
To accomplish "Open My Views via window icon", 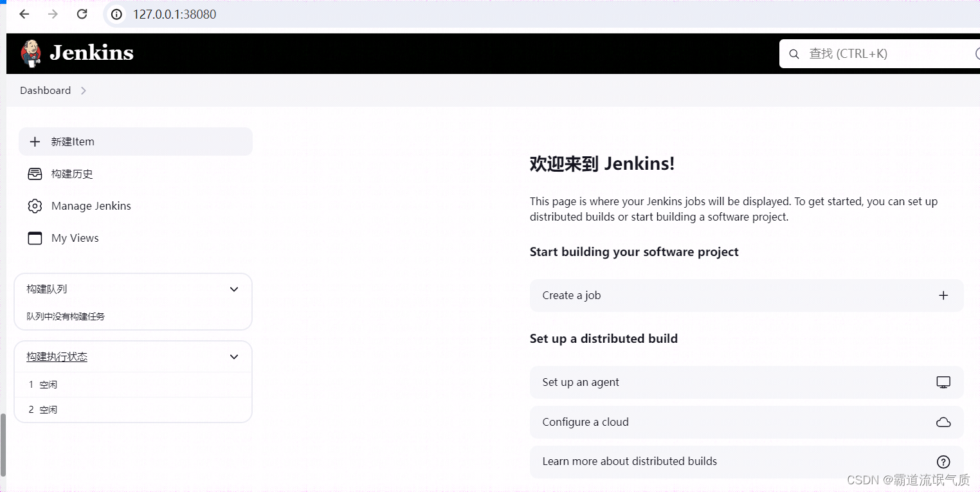I will (x=34, y=238).
